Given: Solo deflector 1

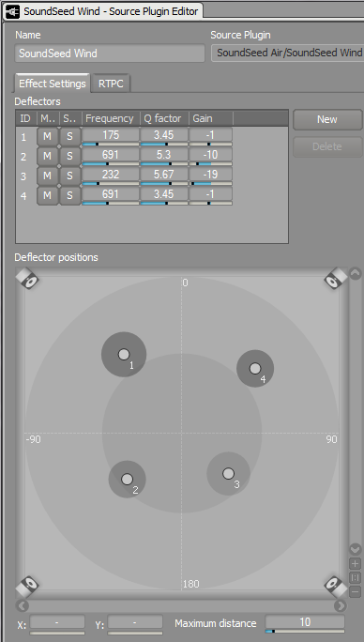Looking at the screenshot, I should coord(69,136).
